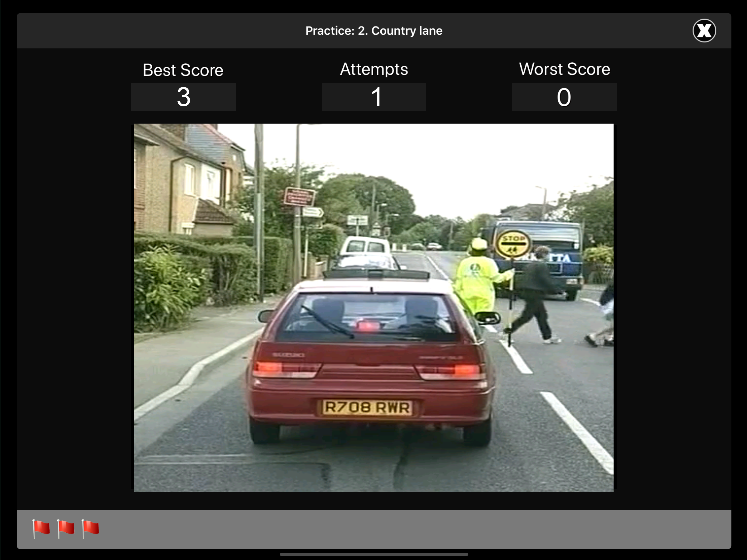Click the Worst Score value box
The image size is (747, 560).
click(564, 97)
